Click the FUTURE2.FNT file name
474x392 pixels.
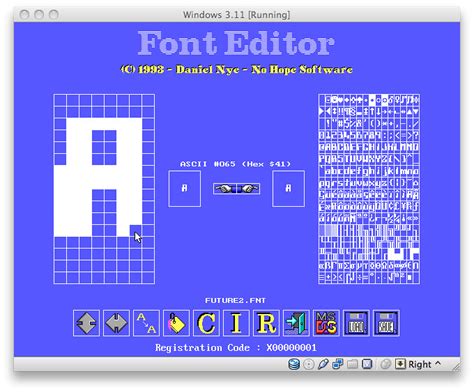click(236, 301)
